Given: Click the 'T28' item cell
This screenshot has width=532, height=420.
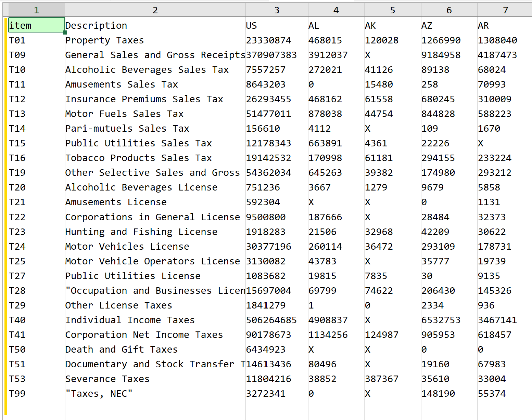Looking at the screenshot, I should click(x=36, y=290).
